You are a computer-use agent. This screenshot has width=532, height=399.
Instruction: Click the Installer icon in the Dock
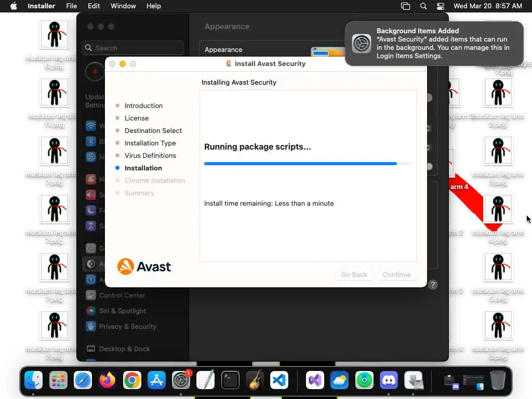coord(413,380)
